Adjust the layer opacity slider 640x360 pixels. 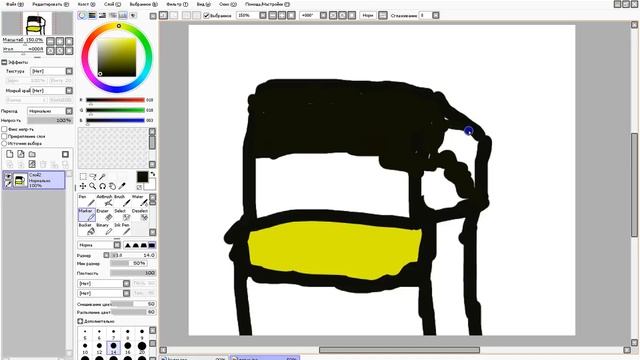[50, 120]
